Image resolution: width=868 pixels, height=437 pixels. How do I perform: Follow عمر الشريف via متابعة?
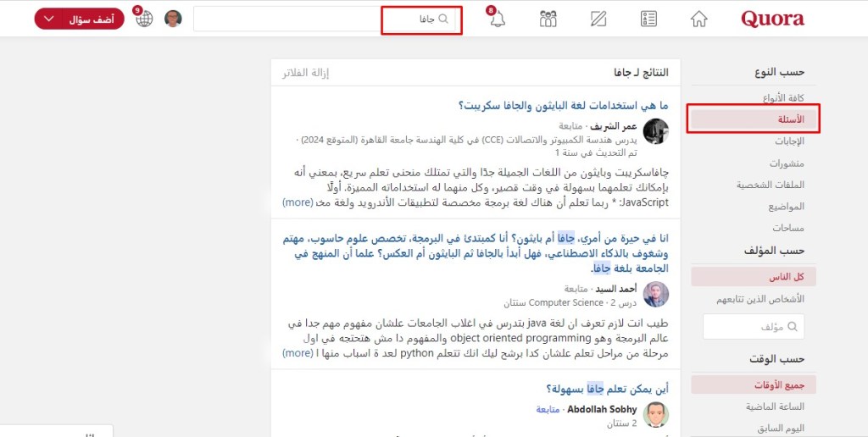coord(572,125)
